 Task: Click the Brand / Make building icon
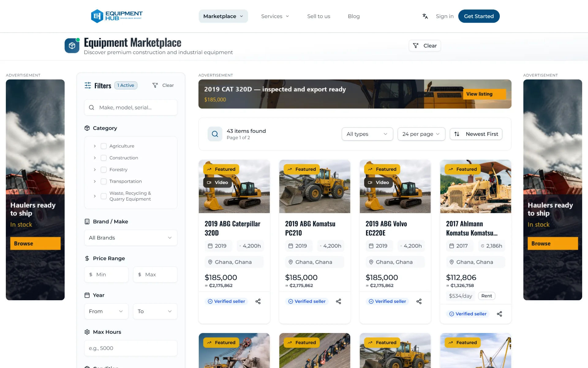[x=87, y=221]
